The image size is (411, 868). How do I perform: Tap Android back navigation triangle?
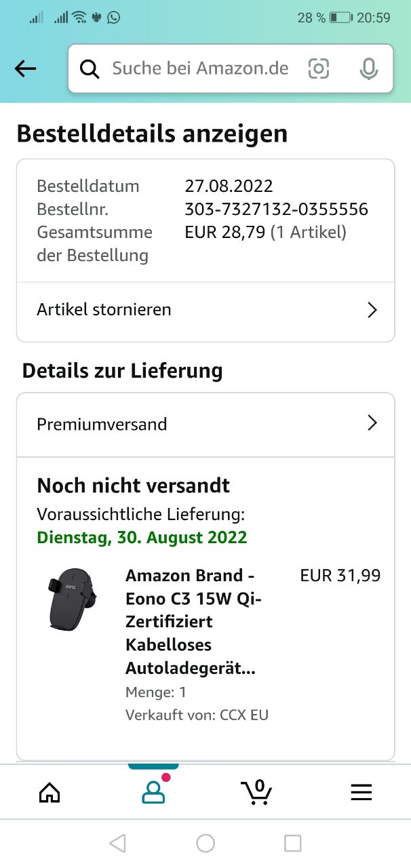point(118,843)
